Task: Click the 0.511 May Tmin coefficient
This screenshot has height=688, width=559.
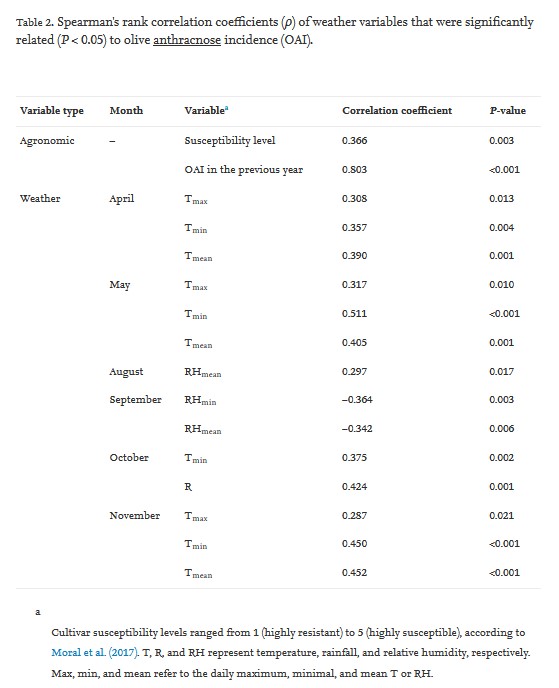Action: 355,314
